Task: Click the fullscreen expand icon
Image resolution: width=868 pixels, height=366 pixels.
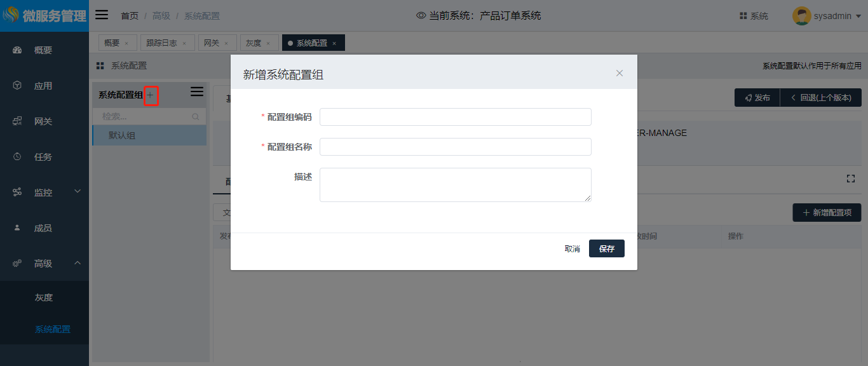Action: point(851,179)
